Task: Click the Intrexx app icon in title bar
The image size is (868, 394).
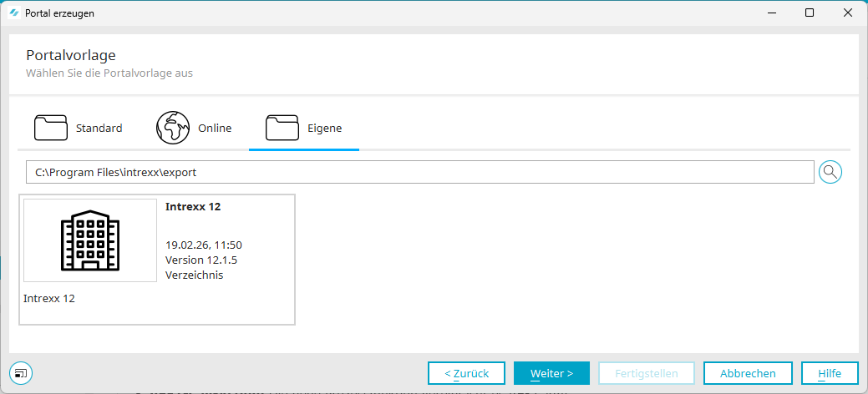Action: click(x=13, y=13)
